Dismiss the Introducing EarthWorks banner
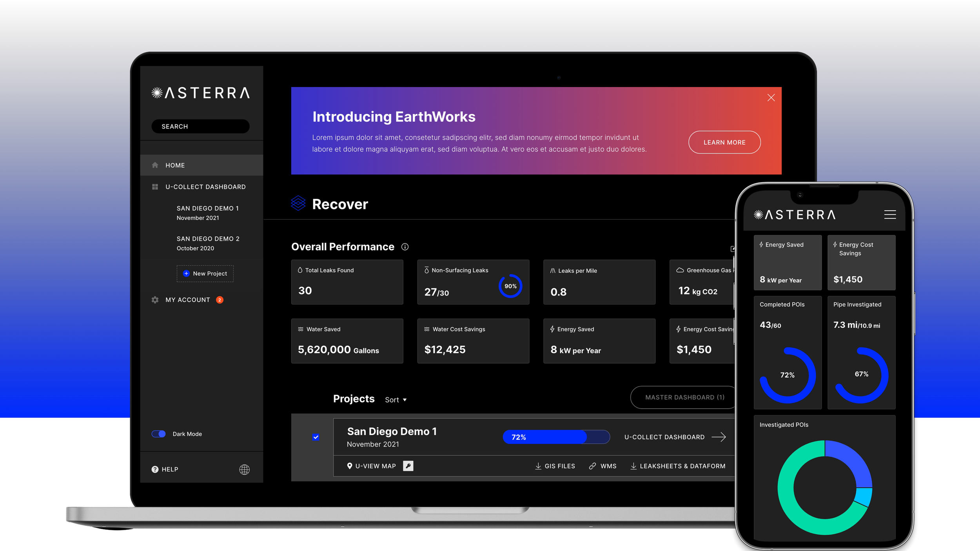The width and height of the screenshot is (980, 551). tap(771, 98)
